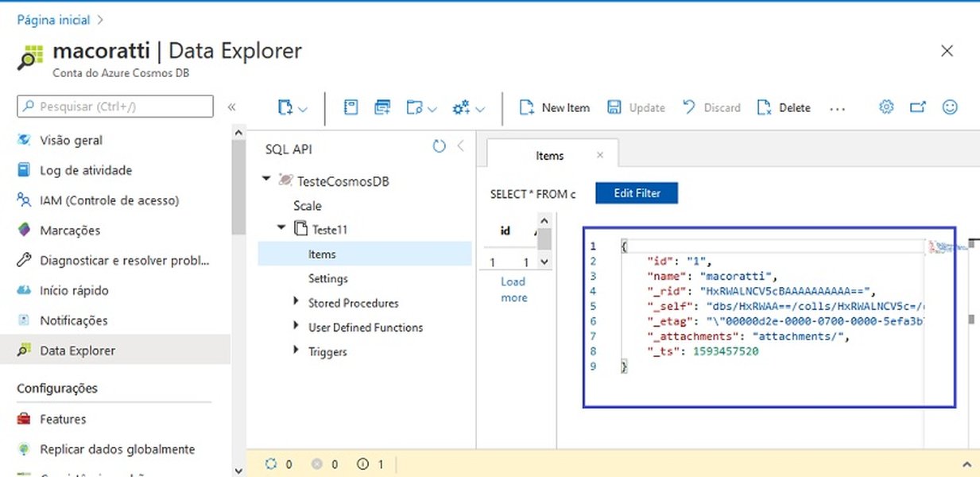Click the Página inicial breadcrumb link
The width and height of the screenshot is (980, 477).
[x=53, y=20]
